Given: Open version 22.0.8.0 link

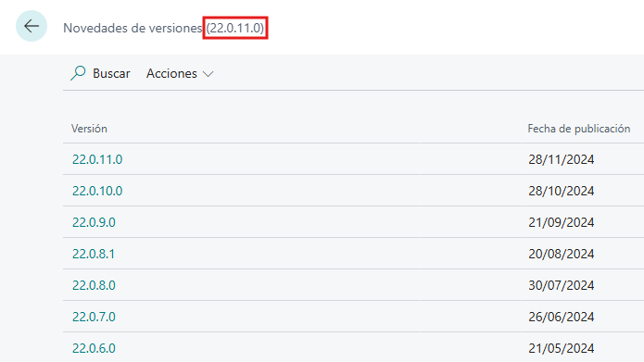Looking at the screenshot, I should (x=95, y=285).
